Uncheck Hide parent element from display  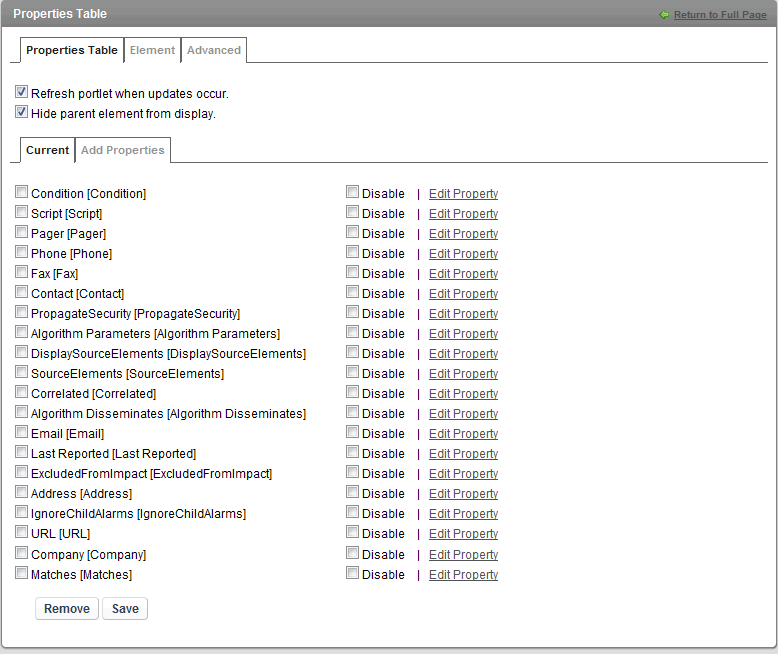click(x=21, y=112)
